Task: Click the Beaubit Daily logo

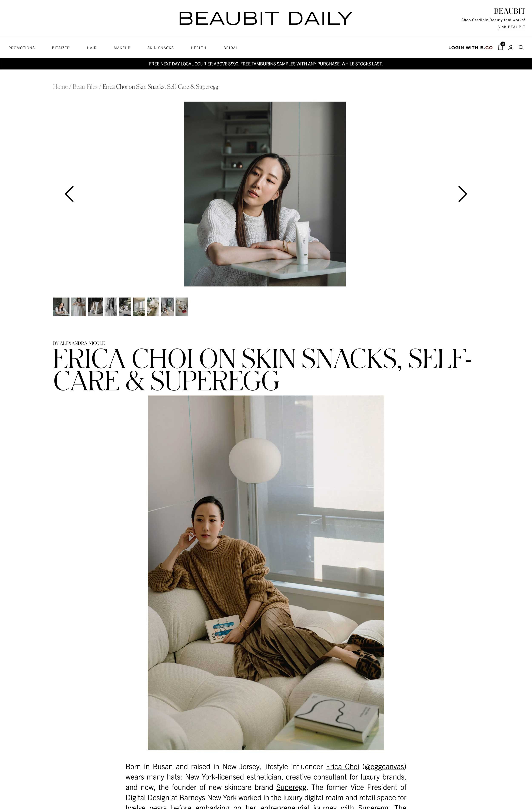Action: [266, 18]
